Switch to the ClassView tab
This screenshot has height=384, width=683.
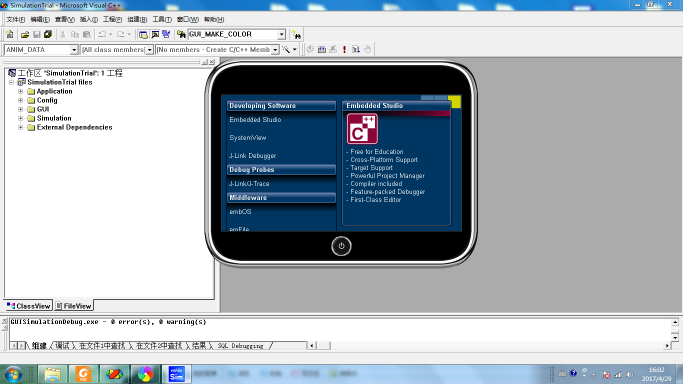coord(29,306)
